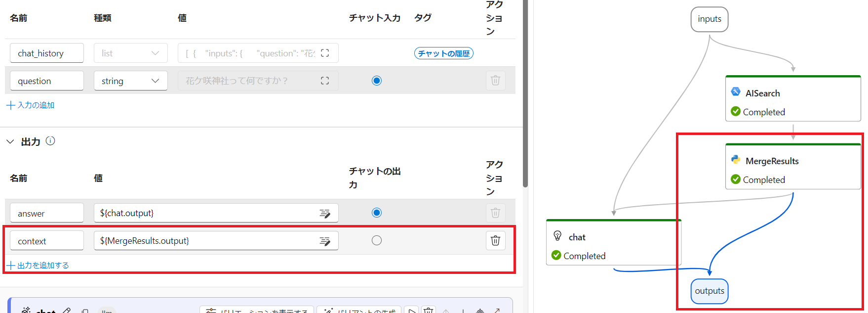Set answer as the chat output

coord(377,213)
